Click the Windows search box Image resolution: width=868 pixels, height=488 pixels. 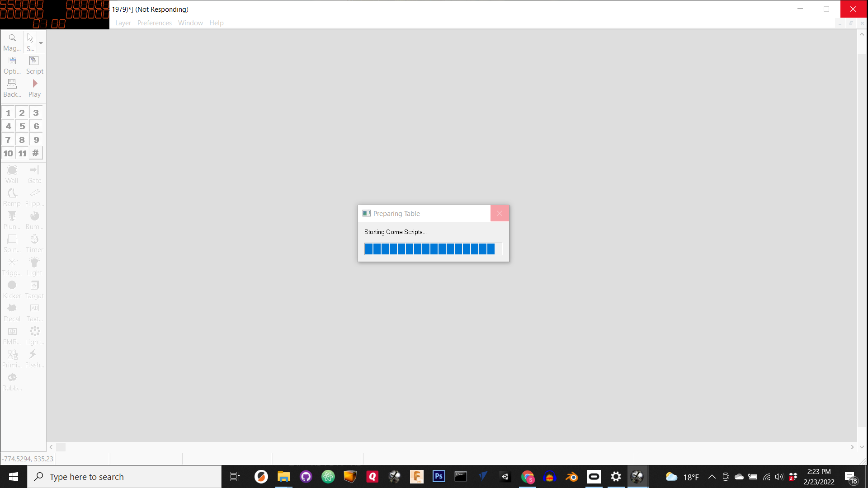124,477
